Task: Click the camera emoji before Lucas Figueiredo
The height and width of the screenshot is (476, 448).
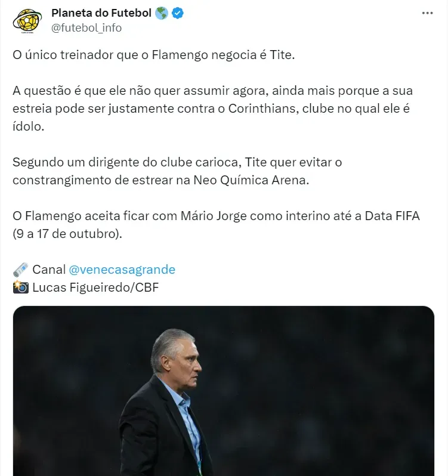Action: click(x=20, y=288)
